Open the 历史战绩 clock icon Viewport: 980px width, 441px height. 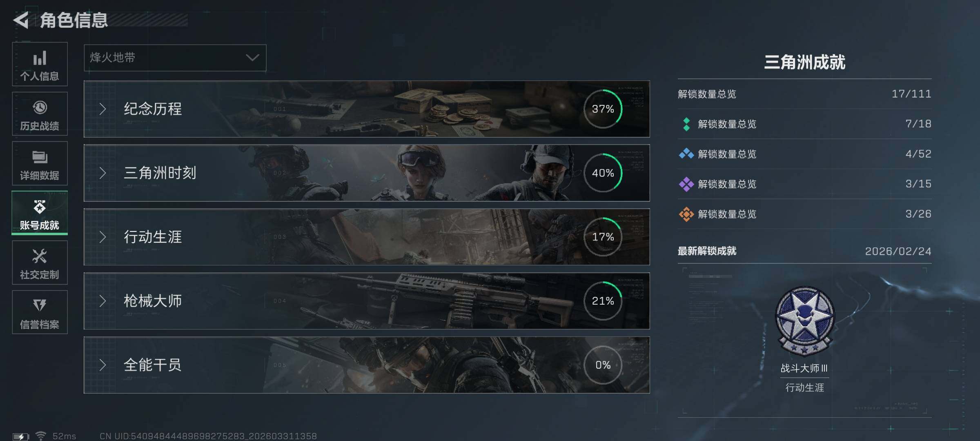click(40, 108)
